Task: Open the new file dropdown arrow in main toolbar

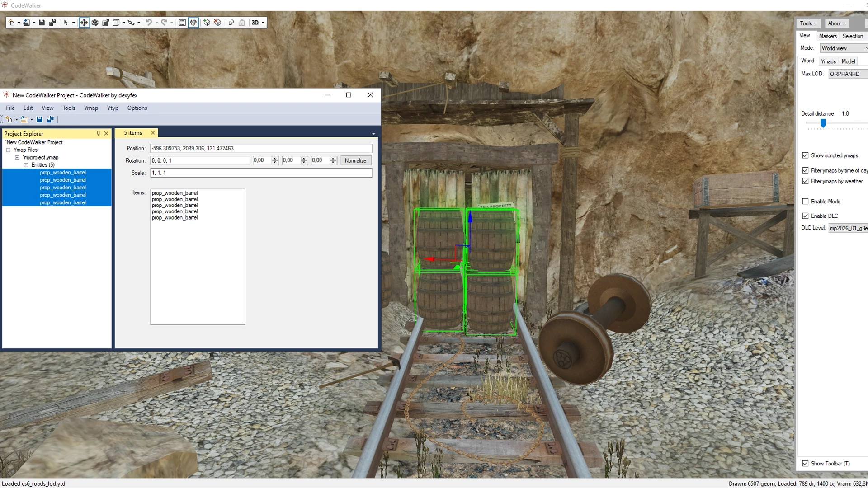Action: [x=19, y=23]
